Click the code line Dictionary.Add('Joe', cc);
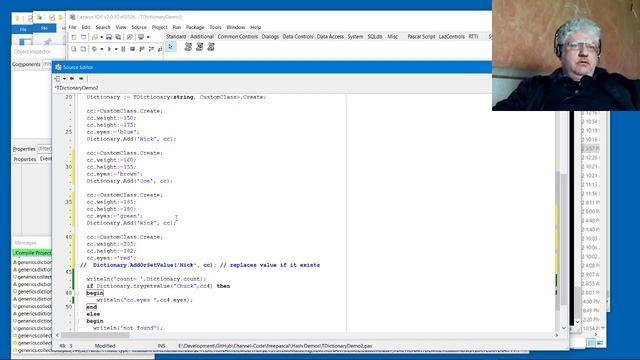The width and height of the screenshot is (640, 360). 129,181
